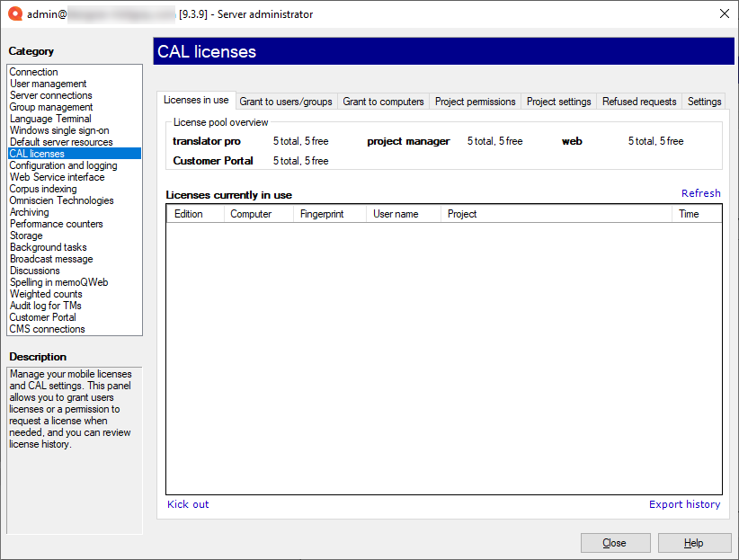
Task: Click the Refresh link
Action: [x=700, y=192]
